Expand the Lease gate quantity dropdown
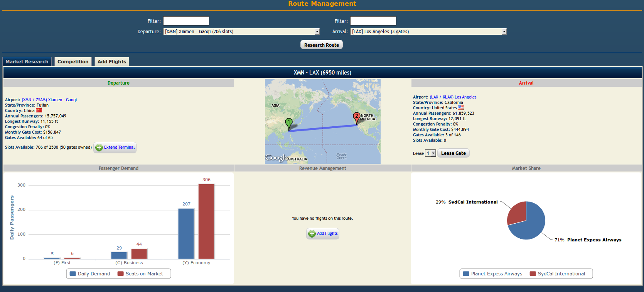 [430, 153]
